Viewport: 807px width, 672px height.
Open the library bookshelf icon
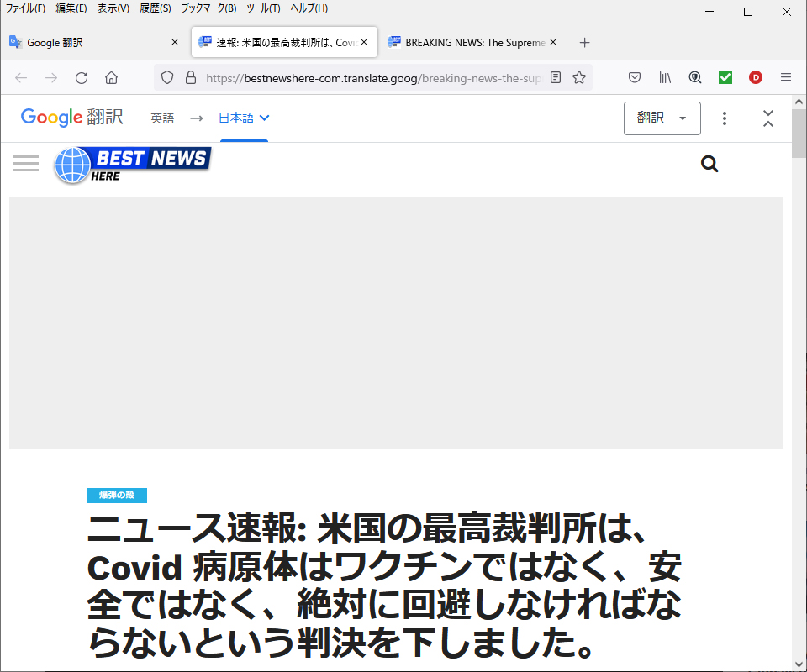pyautogui.click(x=665, y=77)
